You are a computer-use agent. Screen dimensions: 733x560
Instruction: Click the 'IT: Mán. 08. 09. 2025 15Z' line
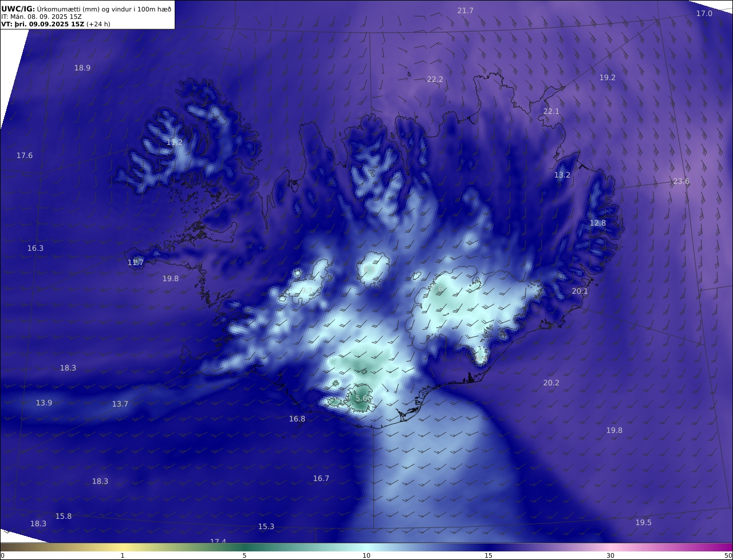click(x=41, y=17)
